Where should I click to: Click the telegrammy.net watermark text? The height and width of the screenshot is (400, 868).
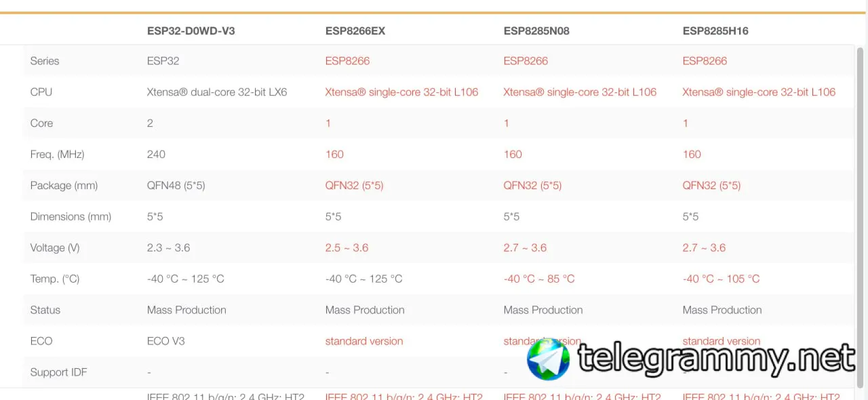tap(715, 358)
